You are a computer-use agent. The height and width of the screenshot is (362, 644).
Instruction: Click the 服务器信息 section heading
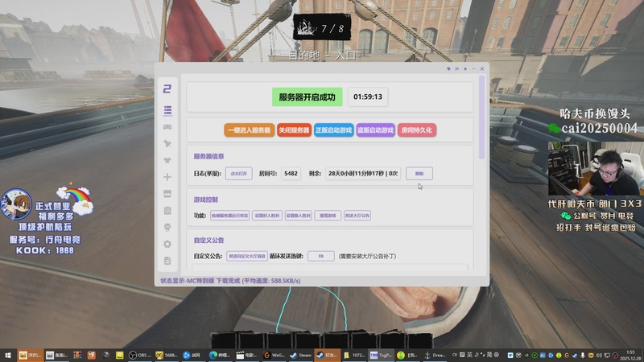click(209, 156)
